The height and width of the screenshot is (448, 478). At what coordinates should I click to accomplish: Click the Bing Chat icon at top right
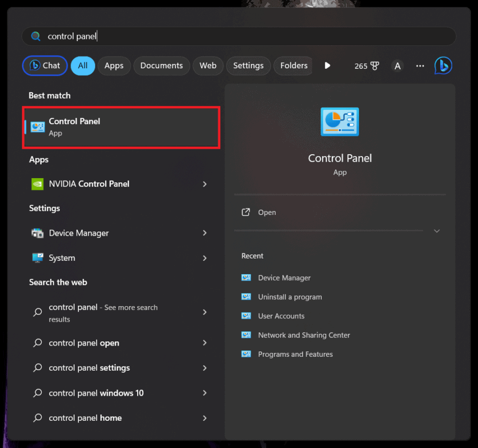point(443,66)
